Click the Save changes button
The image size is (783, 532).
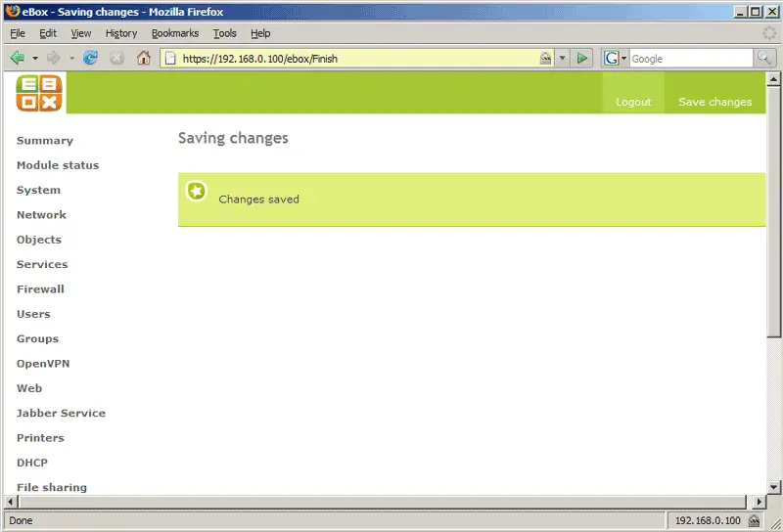tap(715, 102)
